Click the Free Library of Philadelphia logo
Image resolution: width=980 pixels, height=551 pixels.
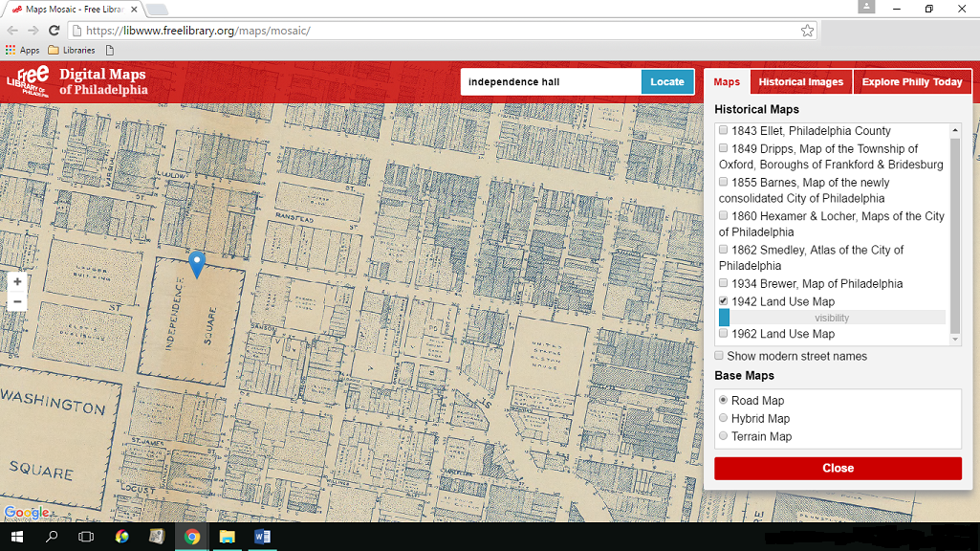[28, 81]
